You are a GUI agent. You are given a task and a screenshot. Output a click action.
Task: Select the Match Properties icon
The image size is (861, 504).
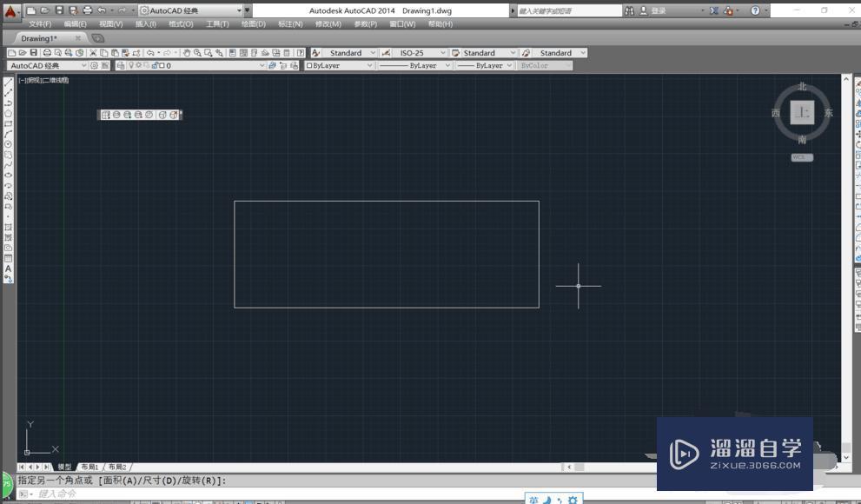click(x=125, y=53)
